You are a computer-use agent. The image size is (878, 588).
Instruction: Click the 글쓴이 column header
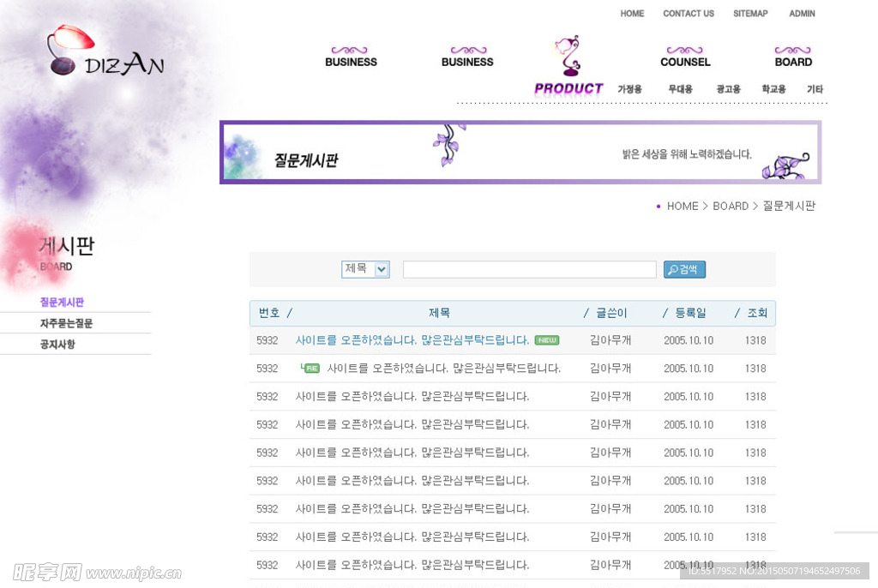pos(611,313)
